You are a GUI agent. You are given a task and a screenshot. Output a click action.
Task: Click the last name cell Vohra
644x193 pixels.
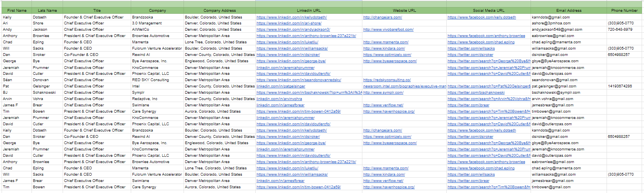point(47,99)
